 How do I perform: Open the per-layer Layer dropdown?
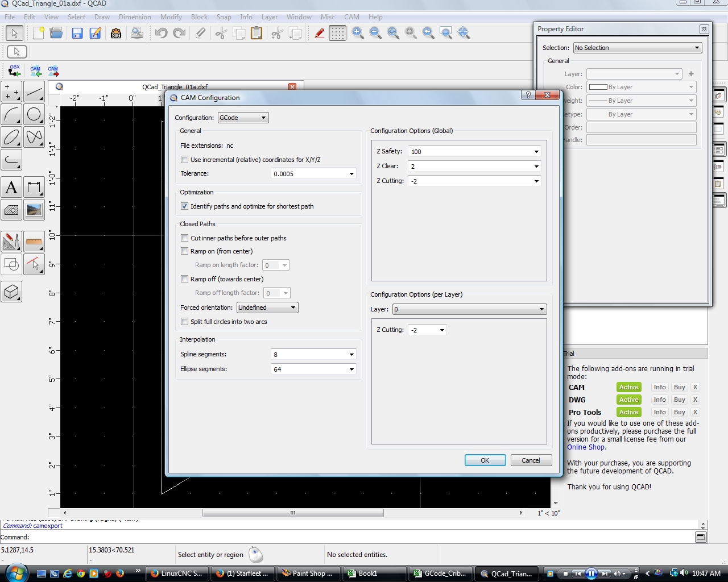point(470,309)
